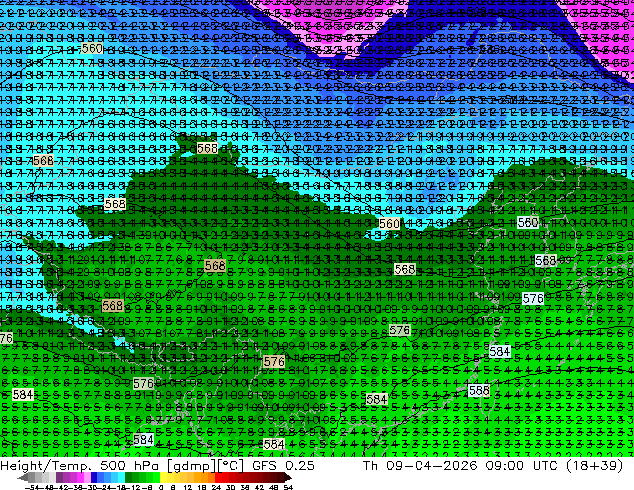
Task: Pick the lightest gray segment of the scale
Action: [52, 477]
